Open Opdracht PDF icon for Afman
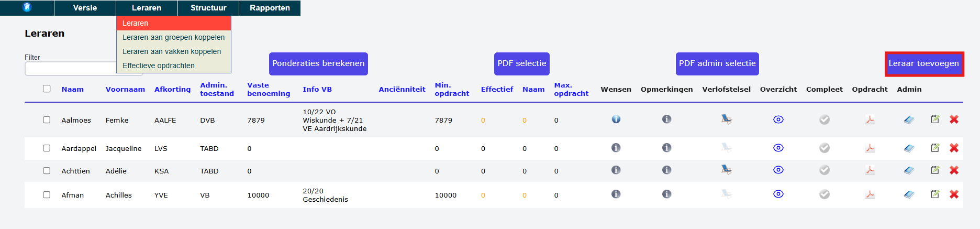The image size is (980, 229). [x=870, y=194]
